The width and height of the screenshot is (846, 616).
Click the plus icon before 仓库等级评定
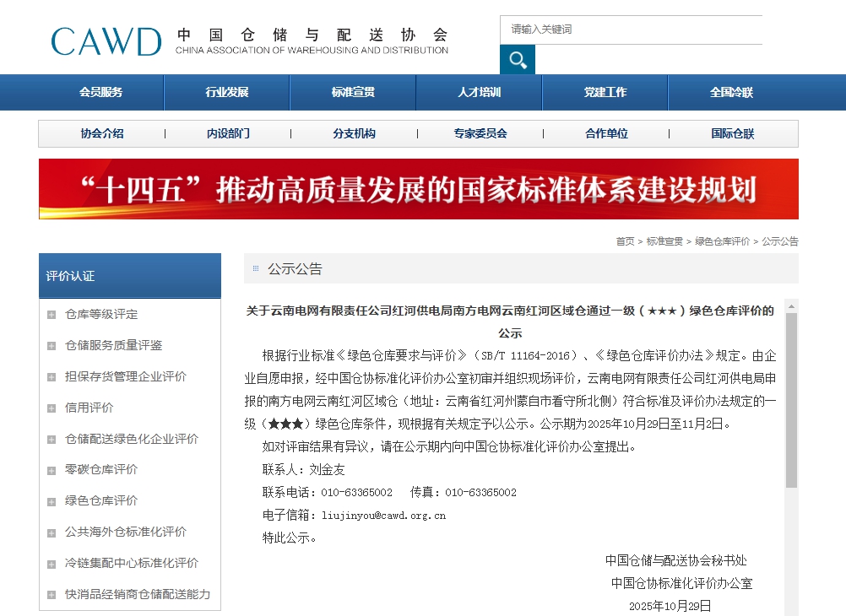point(52,314)
